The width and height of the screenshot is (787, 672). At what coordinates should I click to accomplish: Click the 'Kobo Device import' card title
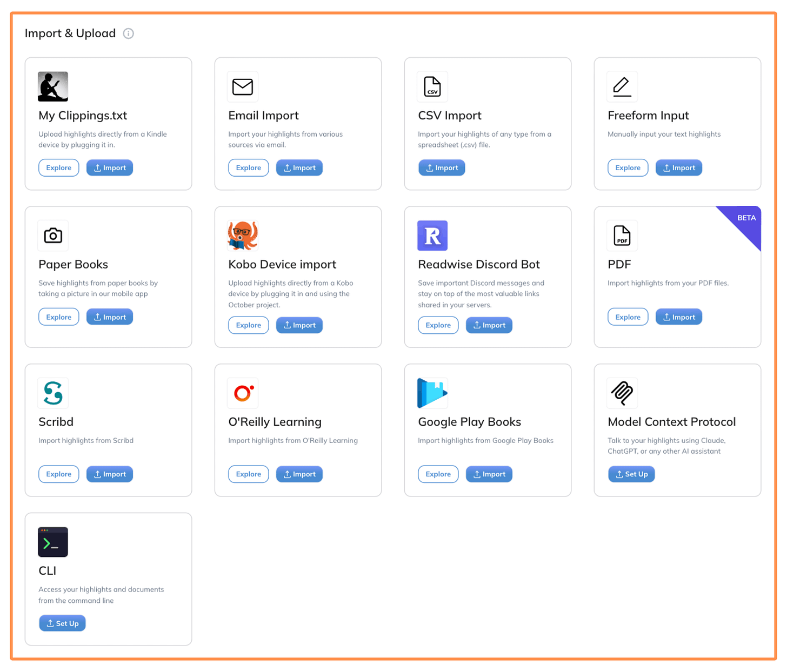282,265
